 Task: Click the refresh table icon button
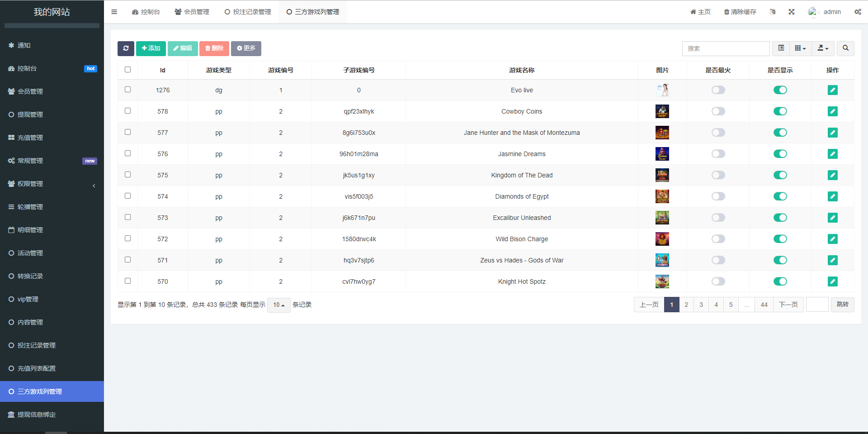[x=126, y=48]
